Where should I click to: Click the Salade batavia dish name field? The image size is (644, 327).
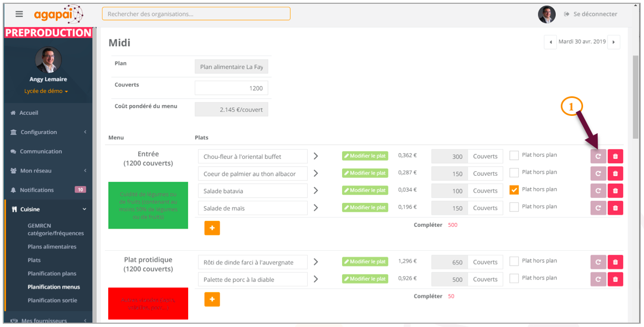[x=252, y=190]
